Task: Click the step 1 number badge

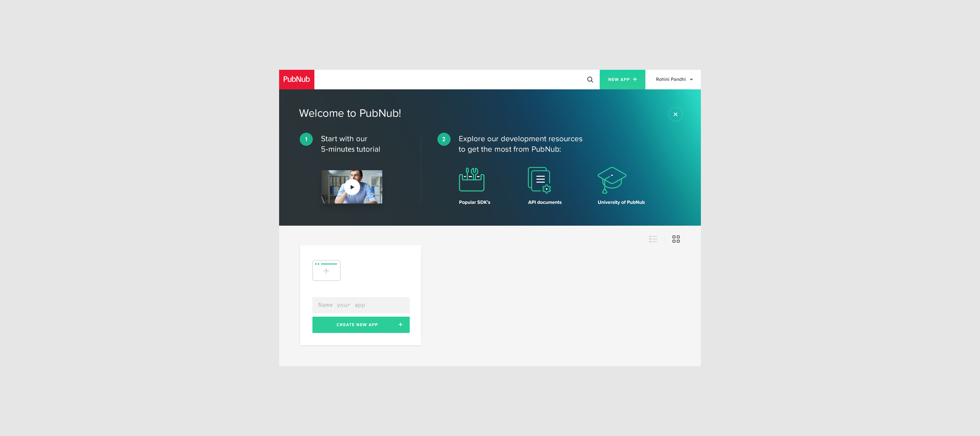Action: (x=306, y=139)
